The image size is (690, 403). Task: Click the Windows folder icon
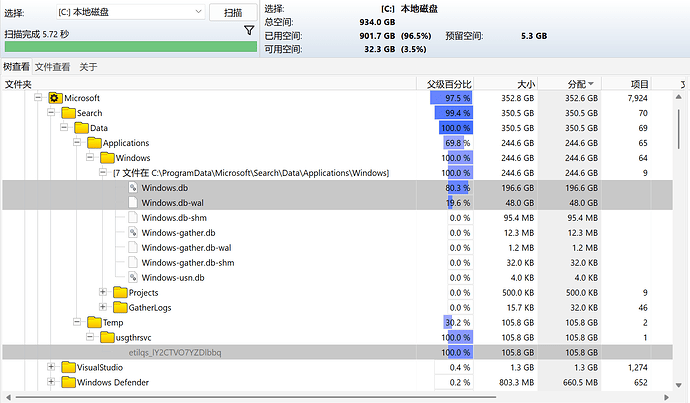[x=107, y=158]
